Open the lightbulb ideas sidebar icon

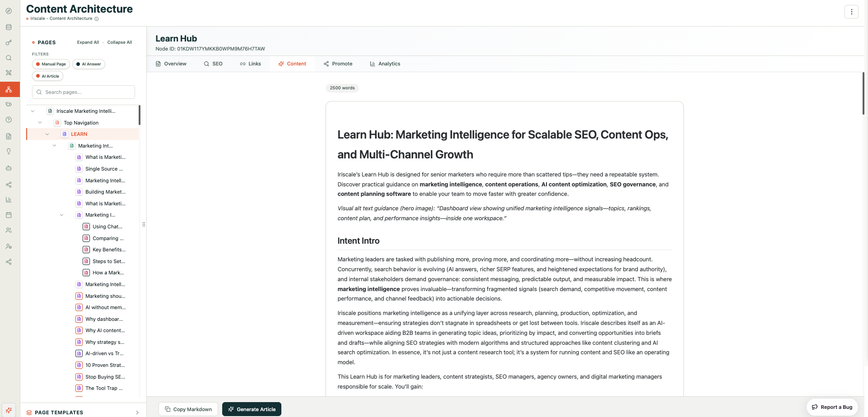[x=9, y=152]
